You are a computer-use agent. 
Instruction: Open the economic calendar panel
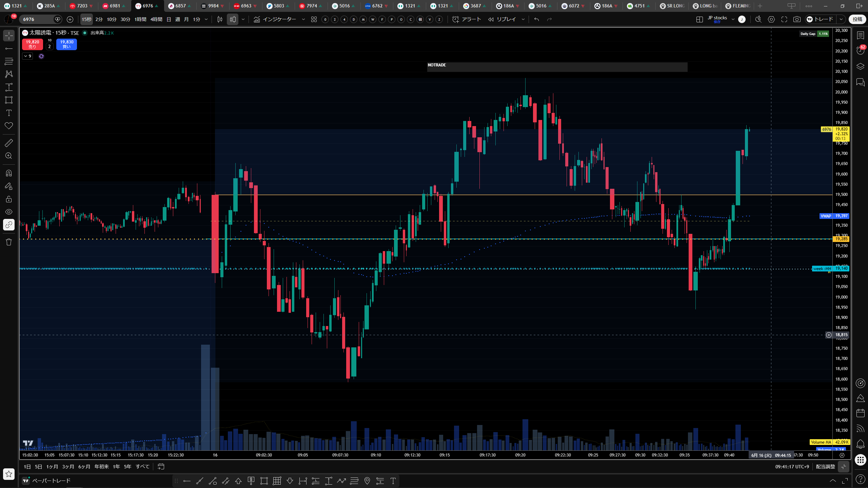(x=861, y=413)
